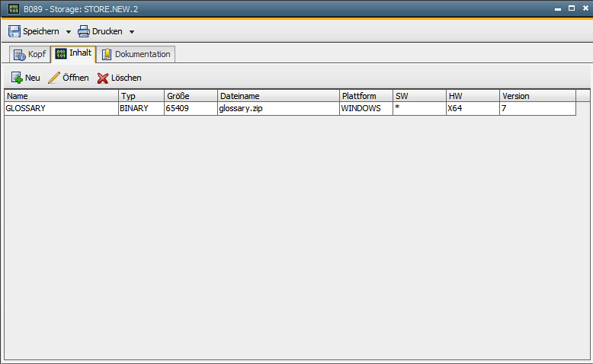The height and width of the screenshot is (364, 593).
Task: Click the SW column header
Action: (x=419, y=96)
